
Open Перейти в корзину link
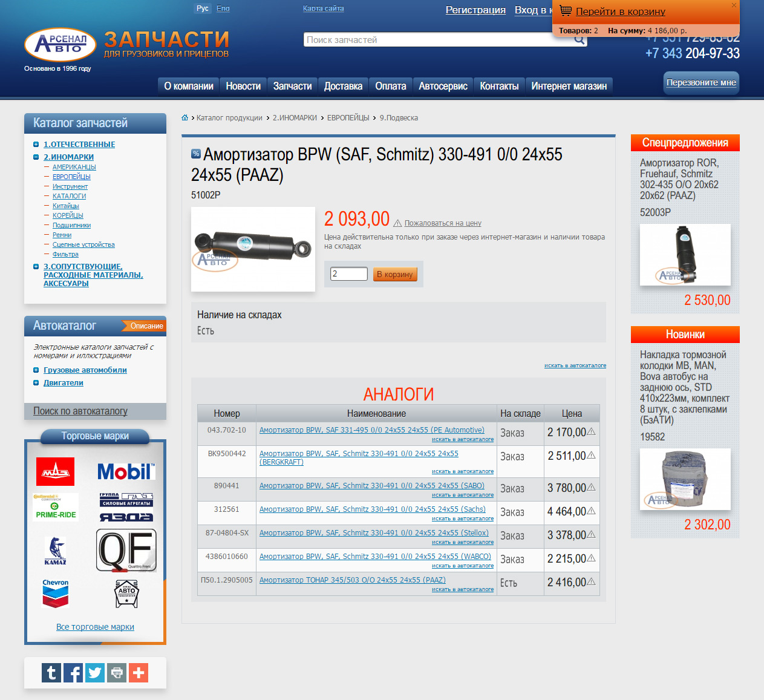point(621,11)
